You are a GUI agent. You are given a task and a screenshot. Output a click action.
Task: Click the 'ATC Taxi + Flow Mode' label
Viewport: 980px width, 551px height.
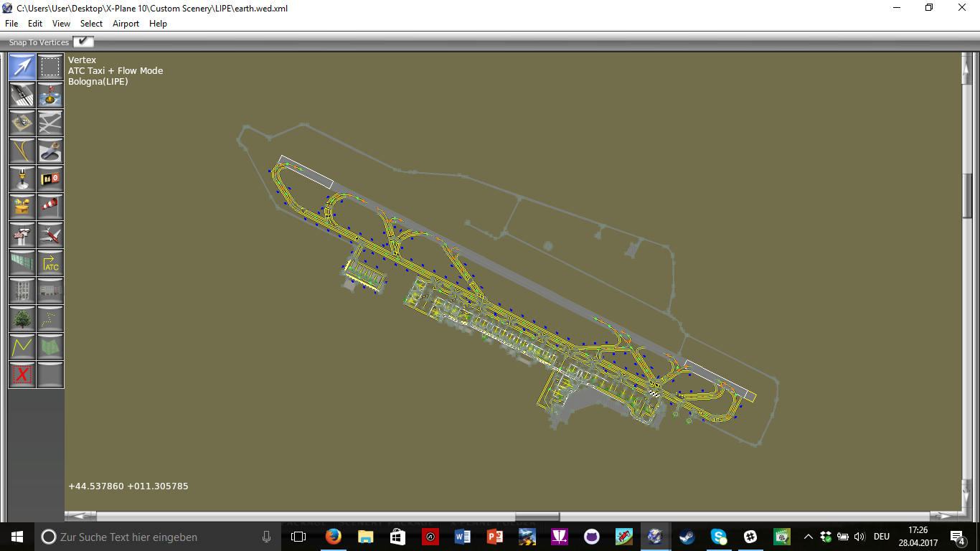[116, 71]
